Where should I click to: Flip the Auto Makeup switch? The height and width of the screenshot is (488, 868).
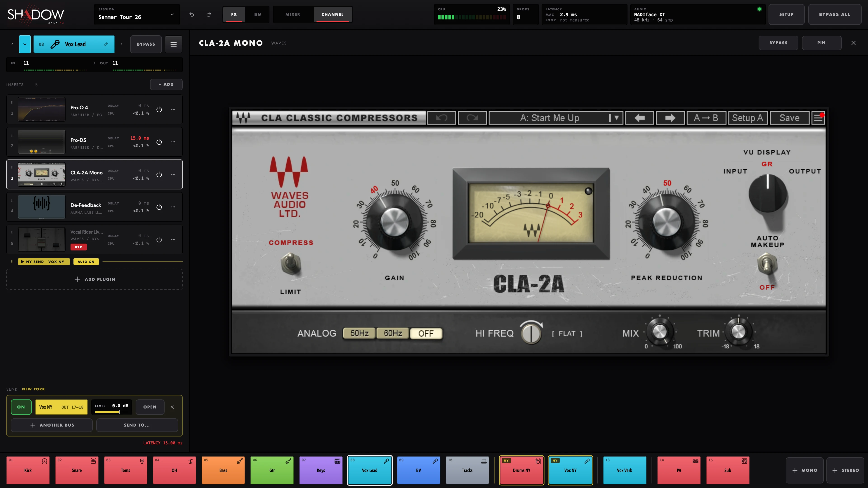pyautogui.click(x=767, y=263)
